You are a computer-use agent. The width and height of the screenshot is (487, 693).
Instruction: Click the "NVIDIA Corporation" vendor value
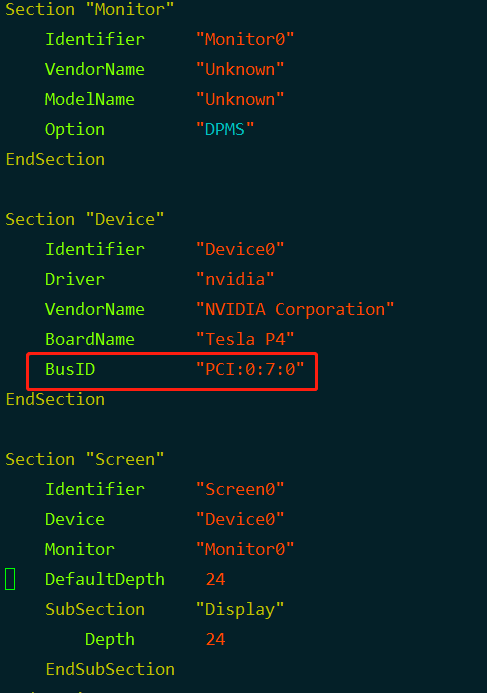point(295,309)
